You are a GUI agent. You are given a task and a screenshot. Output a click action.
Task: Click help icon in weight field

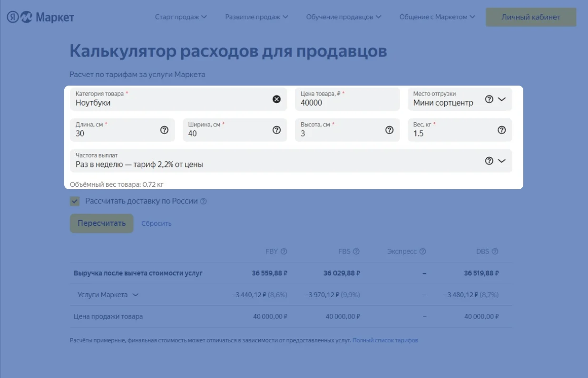pyautogui.click(x=501, y=130)
